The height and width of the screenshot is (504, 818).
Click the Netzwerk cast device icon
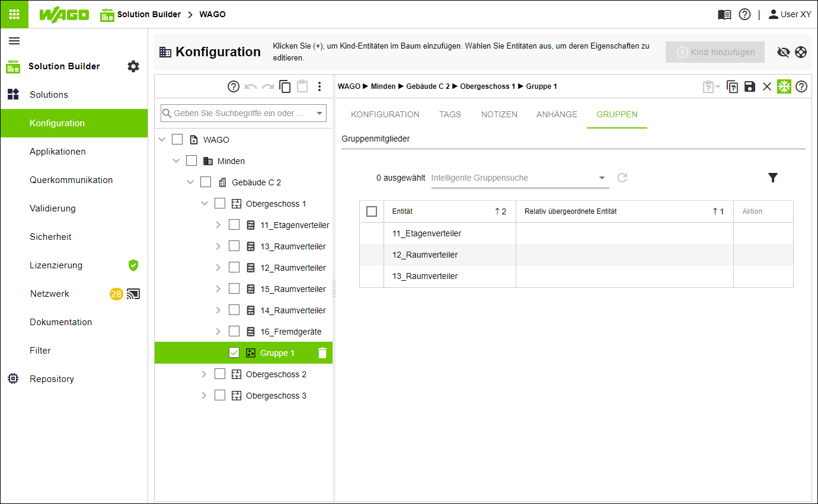coord(133,294)
